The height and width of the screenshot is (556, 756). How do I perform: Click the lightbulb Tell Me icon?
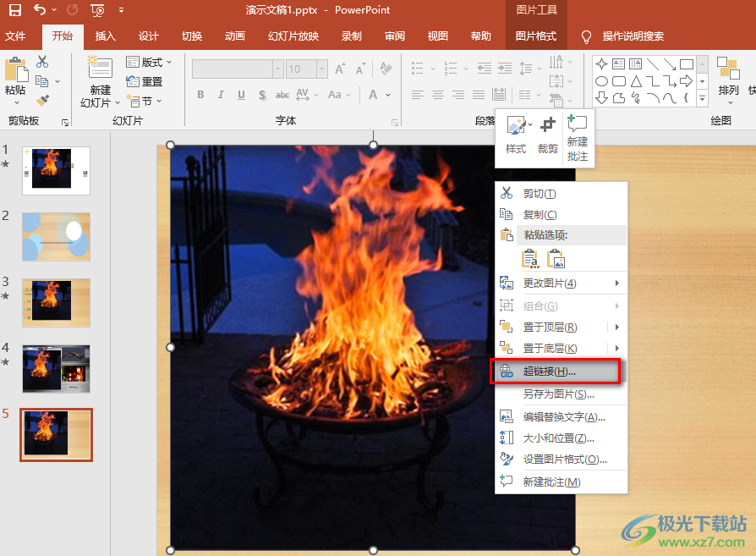point(586,36)
